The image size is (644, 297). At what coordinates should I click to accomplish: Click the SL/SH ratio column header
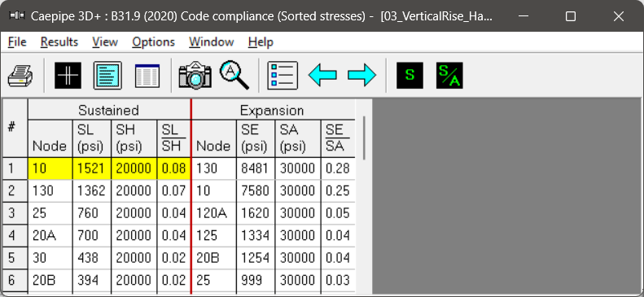pos(173,138)
